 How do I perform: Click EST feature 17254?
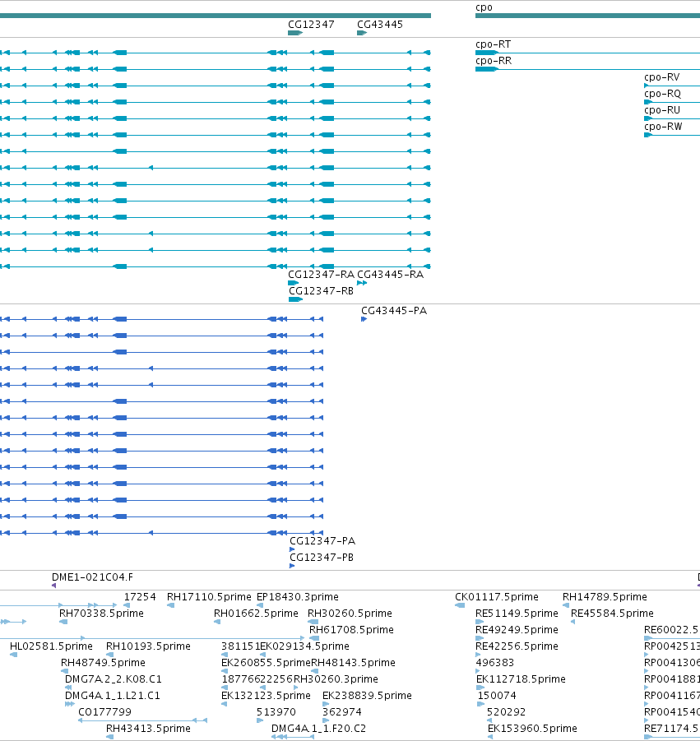coord(140,597)
